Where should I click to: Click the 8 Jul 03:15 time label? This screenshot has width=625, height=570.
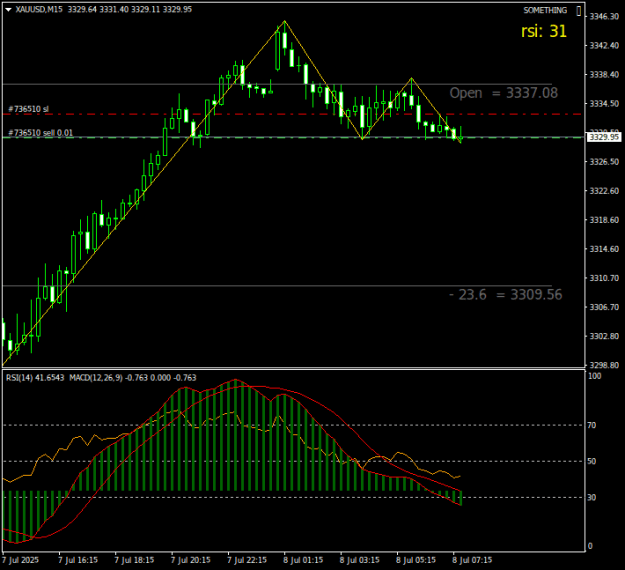click(x=360, y=560)
